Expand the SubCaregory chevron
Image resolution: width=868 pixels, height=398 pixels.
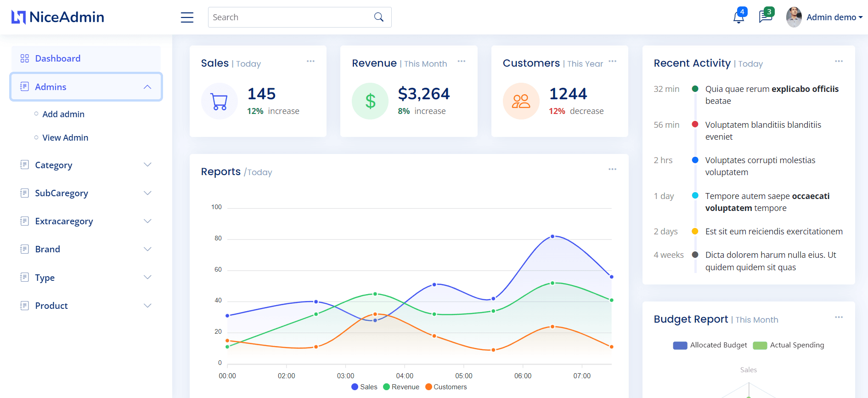tap(147, 193)
